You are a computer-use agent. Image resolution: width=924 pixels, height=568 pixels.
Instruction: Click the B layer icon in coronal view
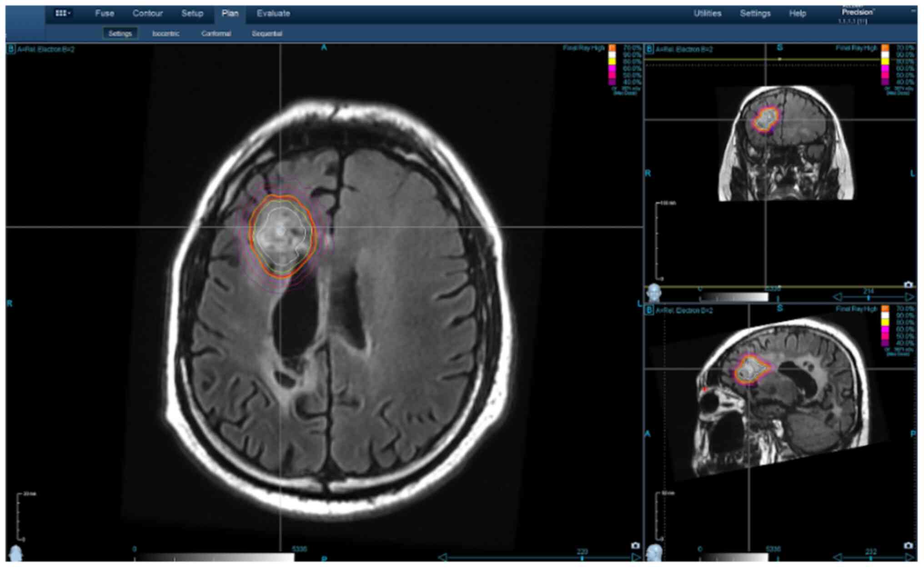click(x=649, y=49)
